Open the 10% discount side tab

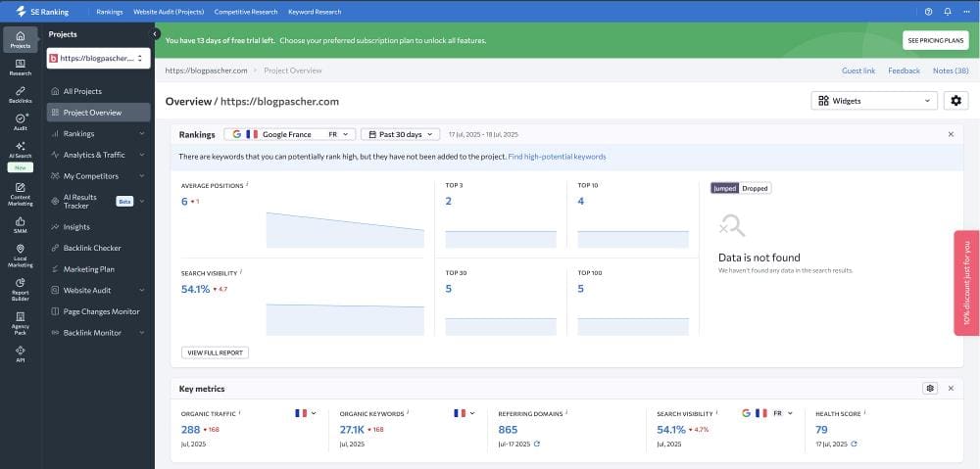tap(966, 283)
